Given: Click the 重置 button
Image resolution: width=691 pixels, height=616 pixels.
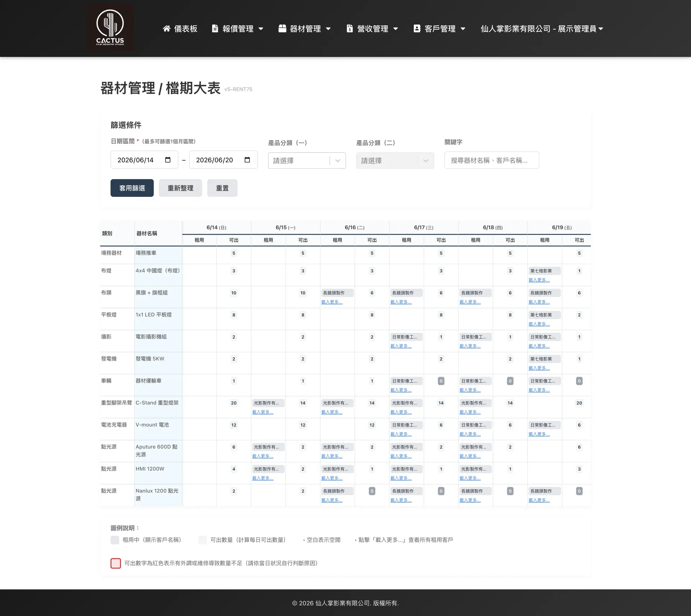Looking at the screenshot, I should (222, 188).
